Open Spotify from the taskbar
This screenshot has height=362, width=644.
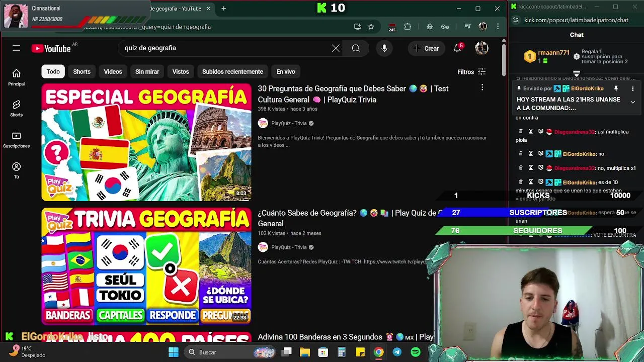[x=416, y=352]
